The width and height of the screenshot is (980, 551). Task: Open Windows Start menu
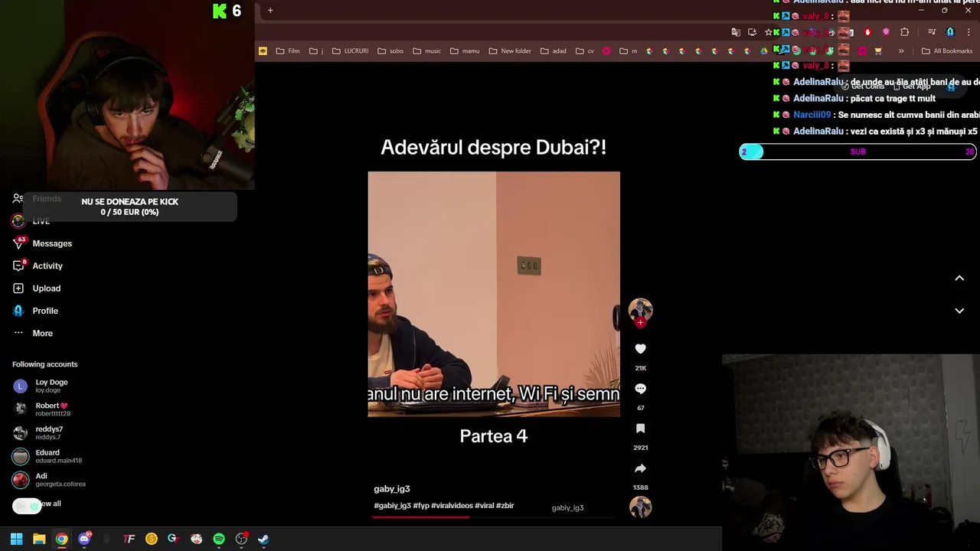[x=16, y=539]
